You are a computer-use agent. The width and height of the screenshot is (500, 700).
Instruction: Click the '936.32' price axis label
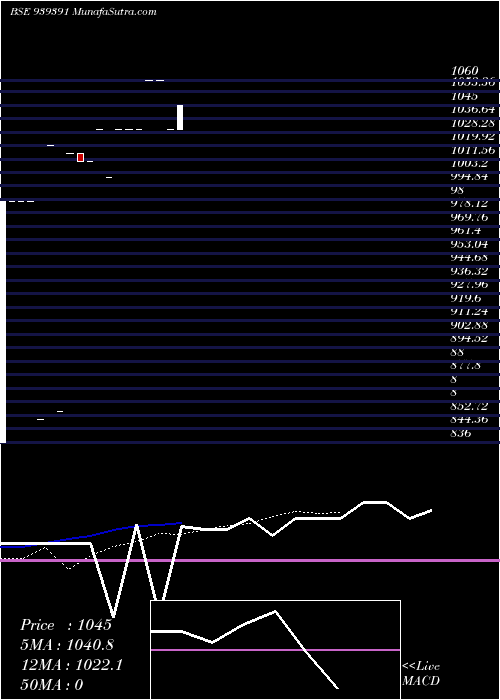pyautogui.click(x=470, y=271)
